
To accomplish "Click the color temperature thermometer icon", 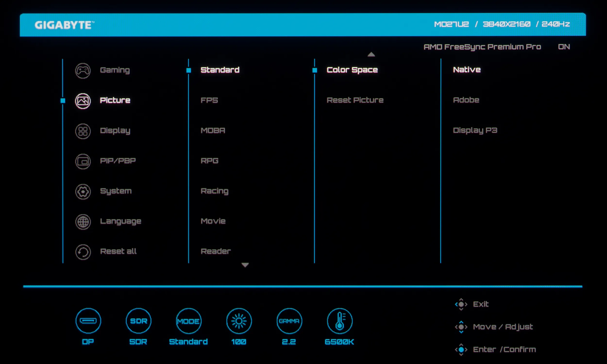I will pos(340,321).
